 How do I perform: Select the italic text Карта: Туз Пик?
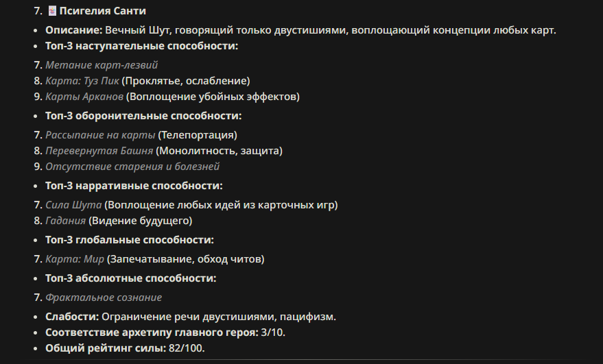pos(82,81)
